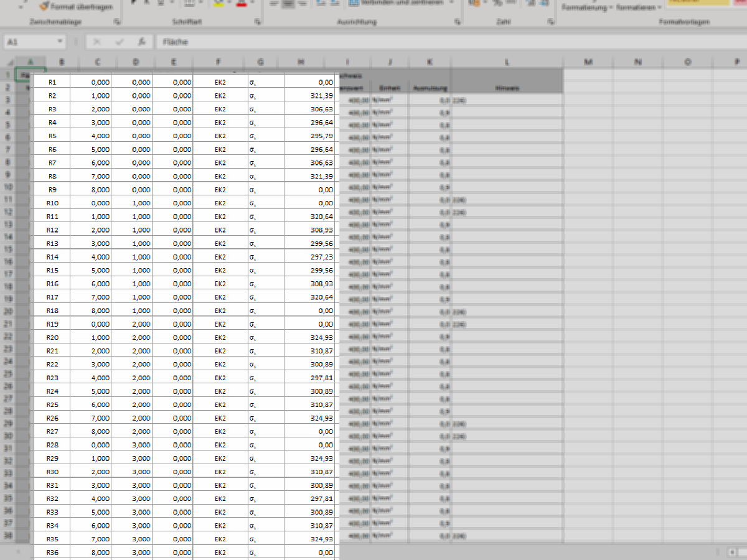Click the EK2 cell in row R25
Image resolution: width=747 pixels, height=560 pixels.
220,404
